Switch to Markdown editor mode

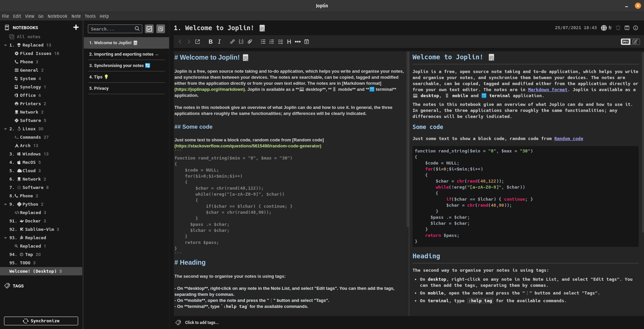(626, 42)
